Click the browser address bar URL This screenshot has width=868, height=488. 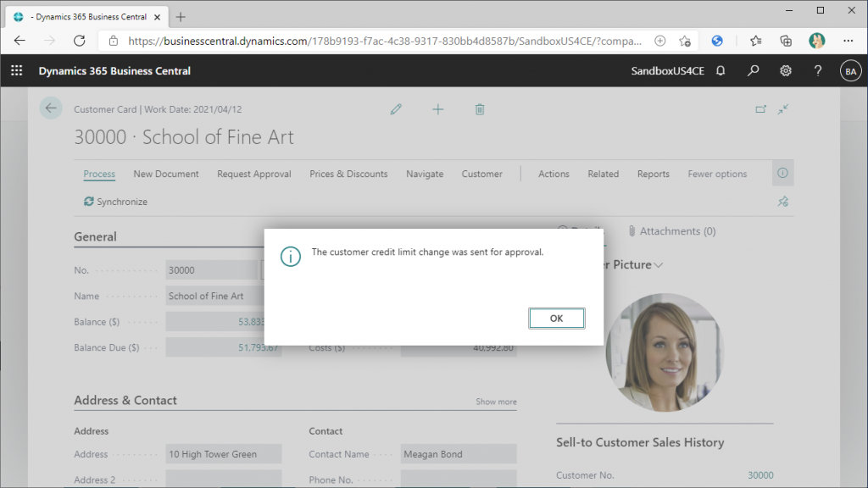click(x=385, y=41)
